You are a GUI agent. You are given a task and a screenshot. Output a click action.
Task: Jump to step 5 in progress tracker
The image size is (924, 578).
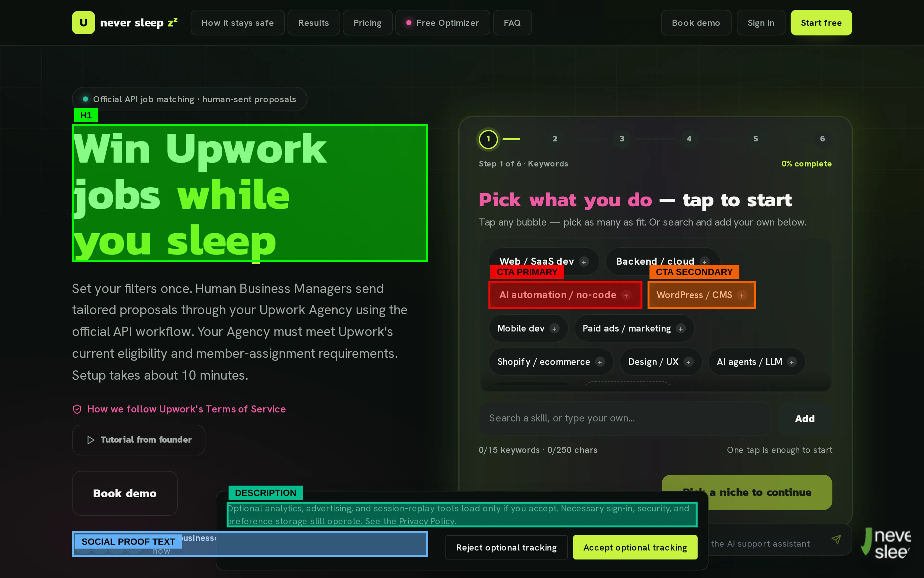point(756,139)
